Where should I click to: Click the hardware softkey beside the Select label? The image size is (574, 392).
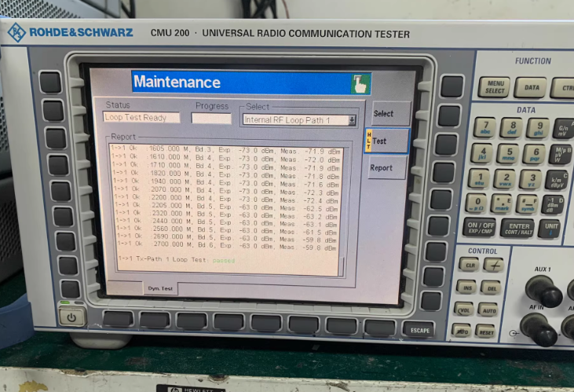pyautogui.click(x=448, y=116)
